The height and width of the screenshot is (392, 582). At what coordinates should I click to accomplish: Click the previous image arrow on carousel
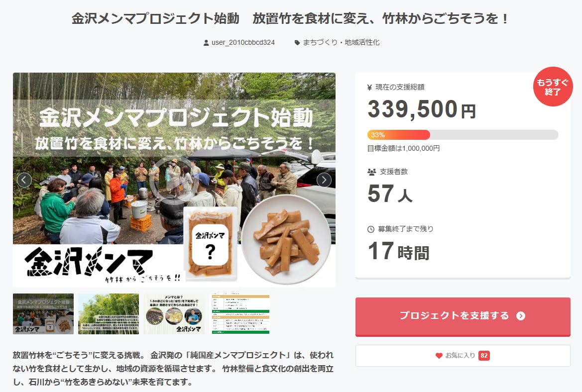(x=24, y=180)
